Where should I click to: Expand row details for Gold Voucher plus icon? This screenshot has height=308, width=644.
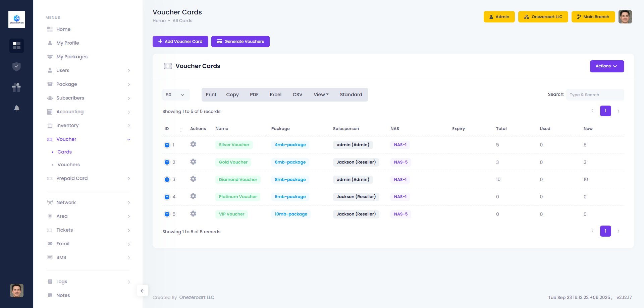click(167, 162)
